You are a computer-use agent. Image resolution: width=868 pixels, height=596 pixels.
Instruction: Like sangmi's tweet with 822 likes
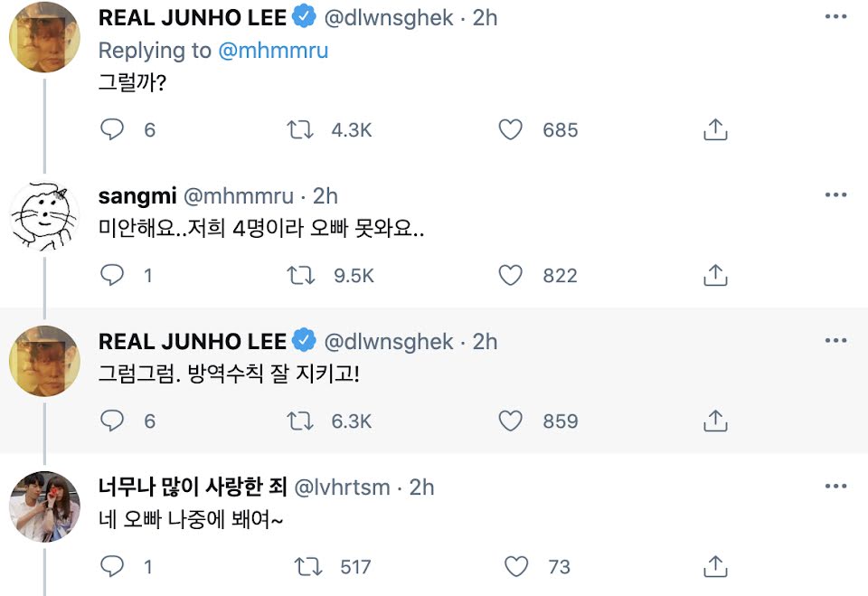point(511,275)
